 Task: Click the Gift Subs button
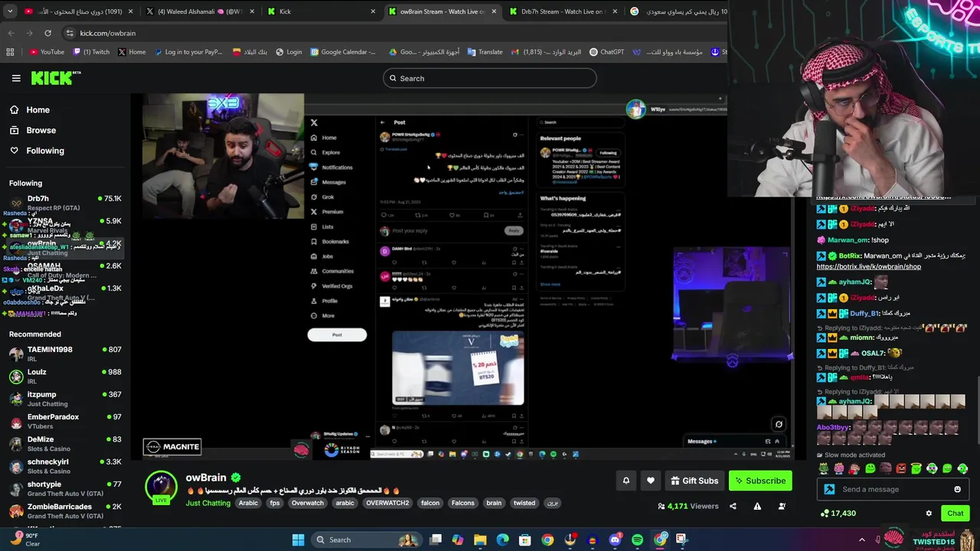(694, 481)
